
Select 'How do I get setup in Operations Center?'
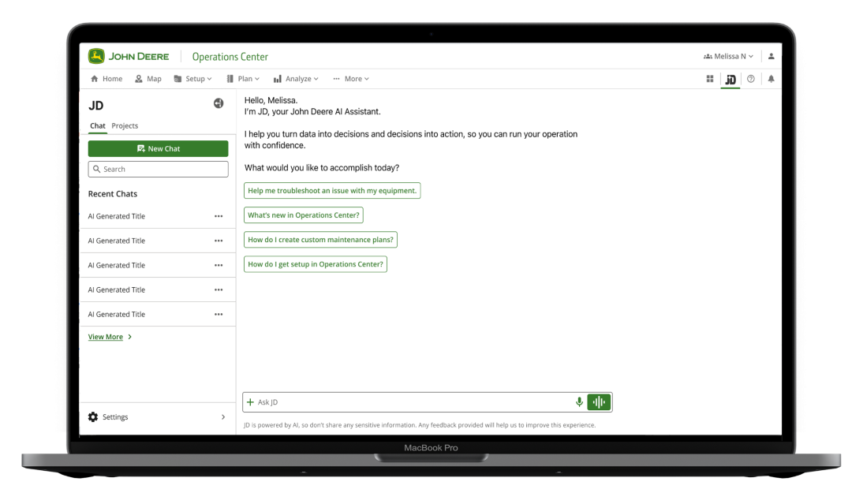tap(316, 264)
